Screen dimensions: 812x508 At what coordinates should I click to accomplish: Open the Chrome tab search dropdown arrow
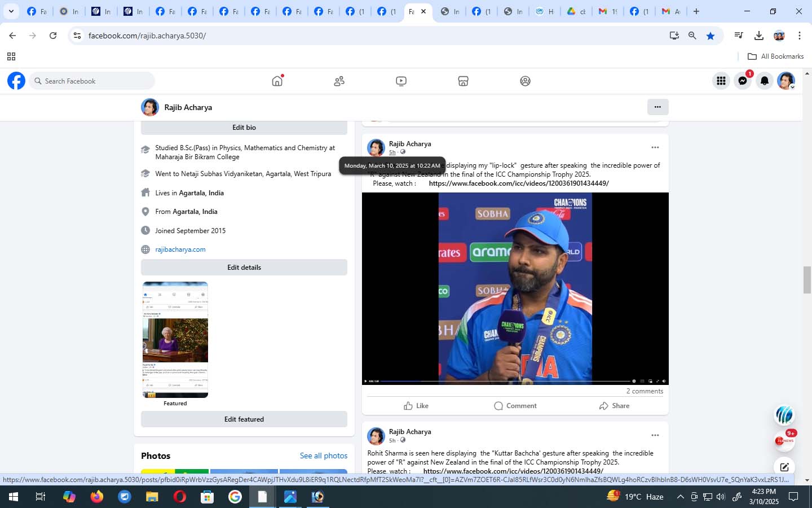point(11,11)
